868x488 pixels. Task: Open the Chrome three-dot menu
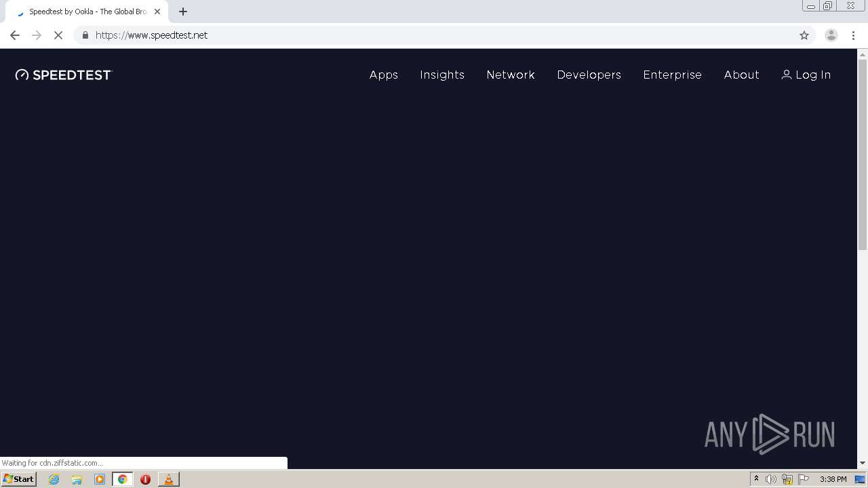pyautogui.click(x=853, y=35)
